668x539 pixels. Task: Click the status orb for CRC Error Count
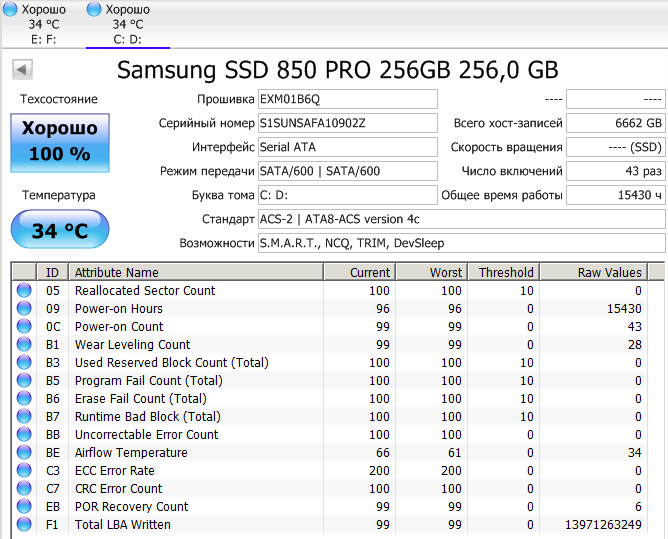point(24,488)
